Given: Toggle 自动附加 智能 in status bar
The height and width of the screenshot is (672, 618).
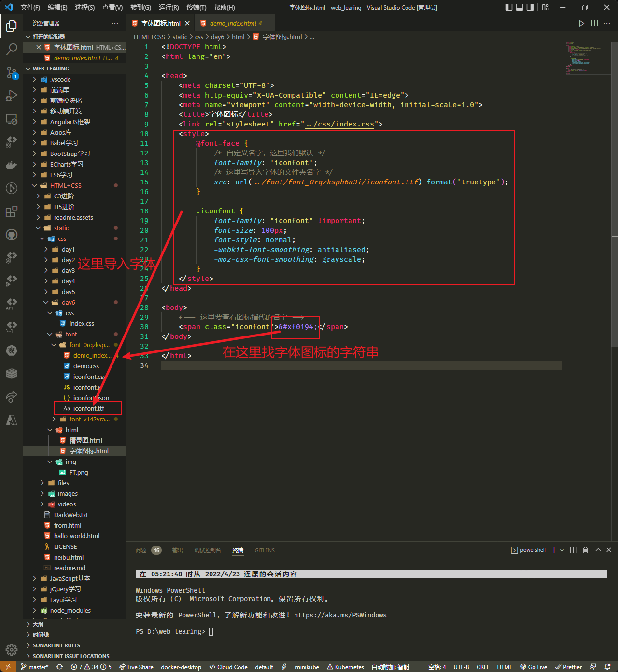Looking at the screenshot, I should 390,667.
